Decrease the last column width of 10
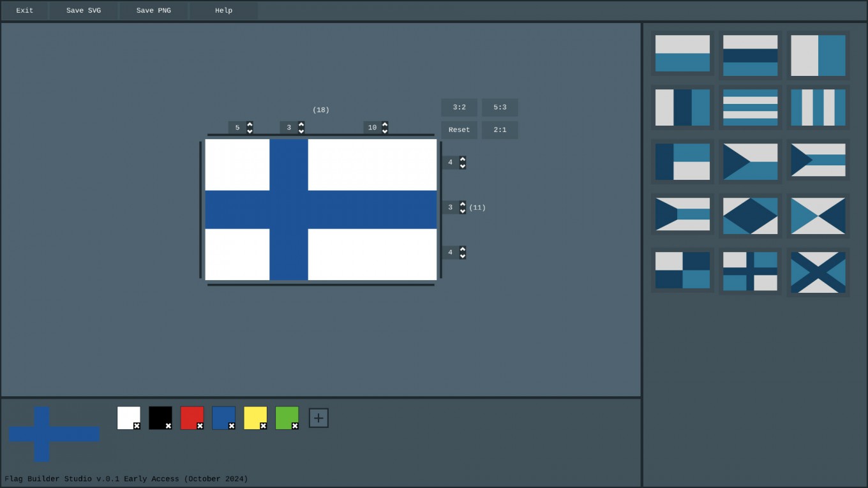868x488 pixels. [x=385, y=131]
